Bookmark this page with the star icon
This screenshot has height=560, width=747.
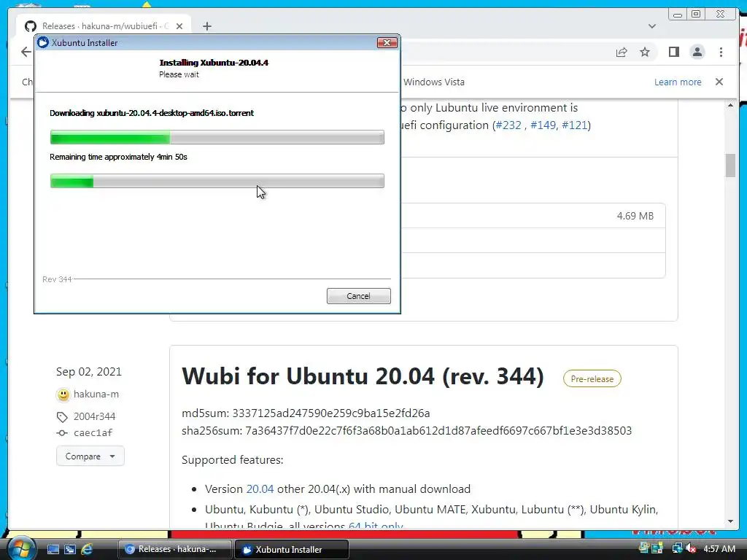[645, 52]
